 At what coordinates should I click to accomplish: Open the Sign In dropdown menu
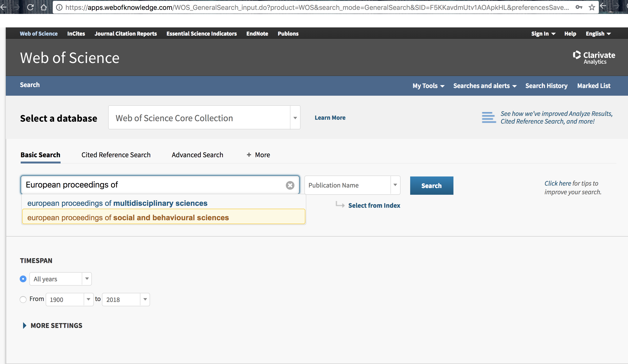(x=543, y=34)
